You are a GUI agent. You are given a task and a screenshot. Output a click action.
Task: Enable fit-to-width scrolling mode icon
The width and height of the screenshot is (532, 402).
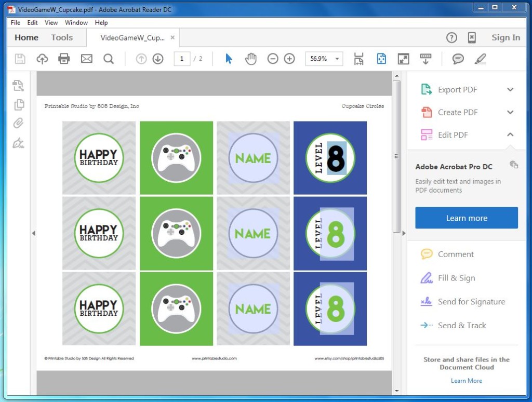358,59
